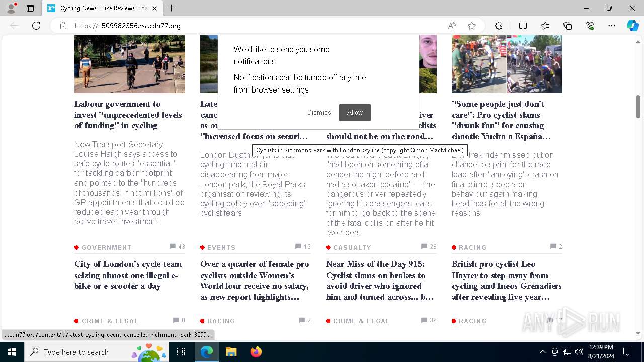
Task: Click the cyclists in park thumbnail image
Action: 130,64
